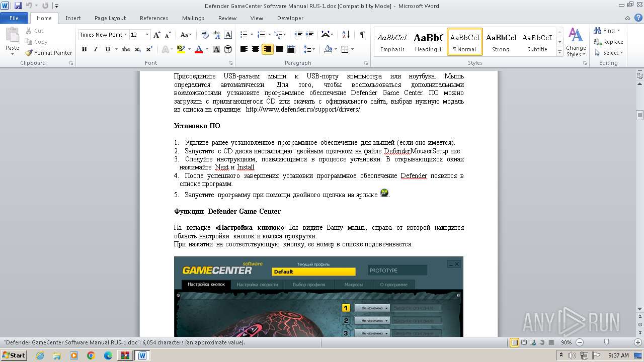Click the Replace button

[609, 42]
